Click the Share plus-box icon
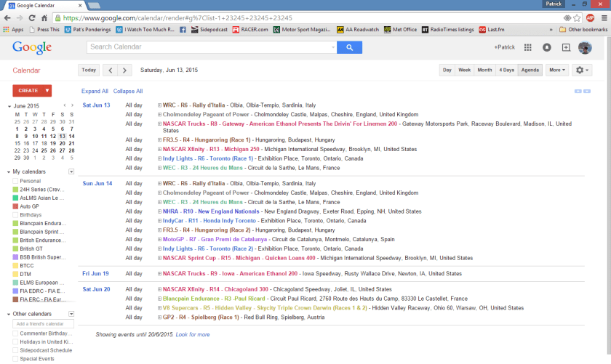 point(566,47)
